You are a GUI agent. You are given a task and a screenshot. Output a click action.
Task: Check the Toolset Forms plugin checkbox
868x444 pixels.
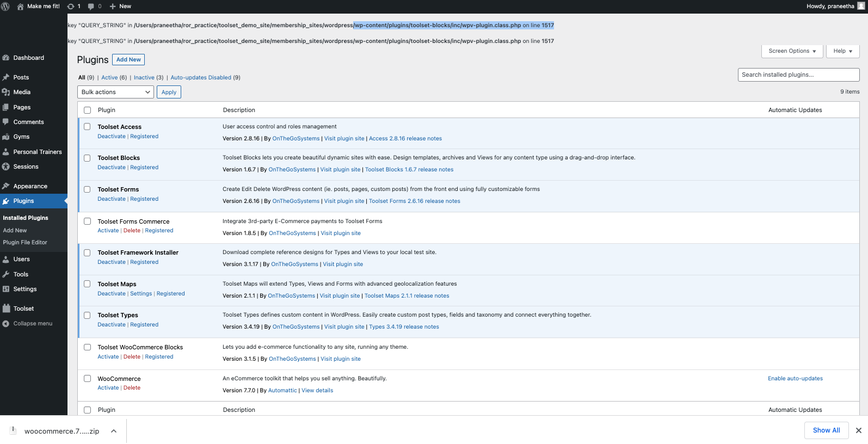click(87, 189)
